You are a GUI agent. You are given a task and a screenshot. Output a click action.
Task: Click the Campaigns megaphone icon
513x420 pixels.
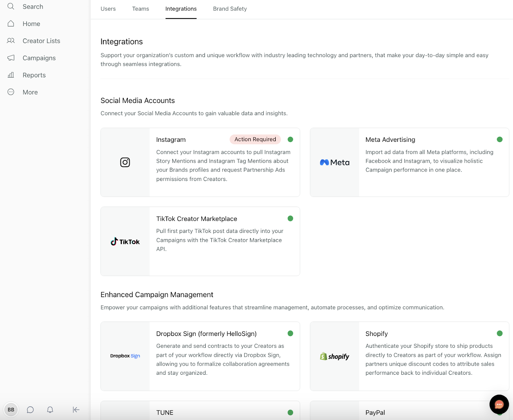[x=11, y=58]
